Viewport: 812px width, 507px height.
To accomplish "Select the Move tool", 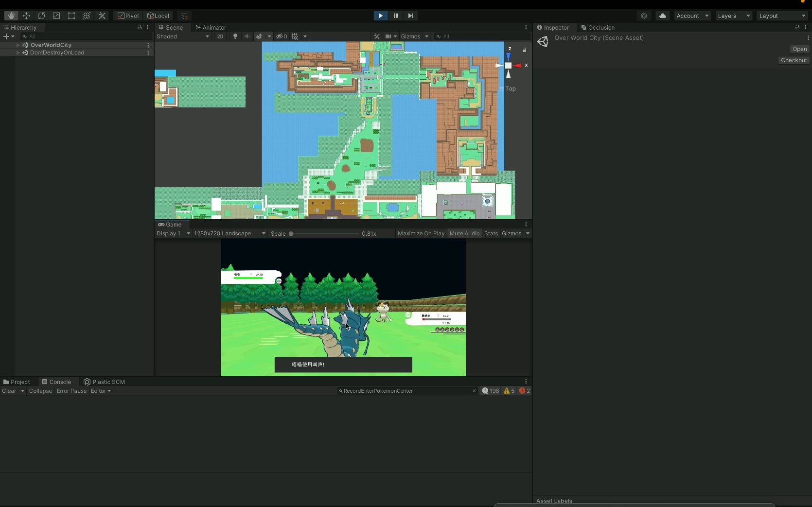I will pos(26,16).
